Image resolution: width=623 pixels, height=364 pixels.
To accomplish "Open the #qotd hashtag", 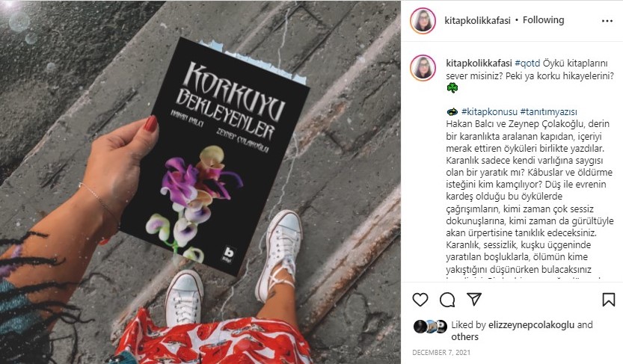I will coord(527,63).
